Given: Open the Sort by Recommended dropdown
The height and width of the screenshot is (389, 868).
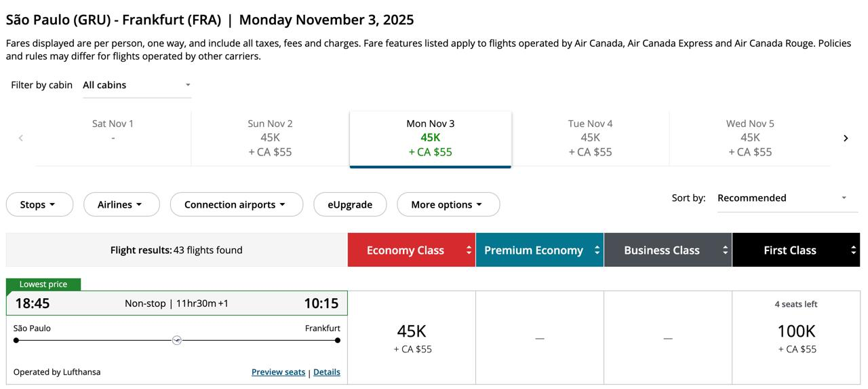Looking at the screenshot, I should point(782,198).
